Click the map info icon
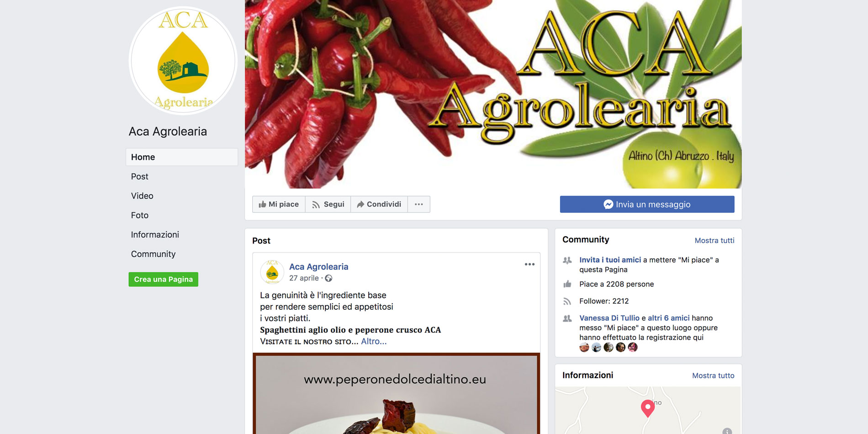Screen dimensions: 868x434 [x=727, y=431]
